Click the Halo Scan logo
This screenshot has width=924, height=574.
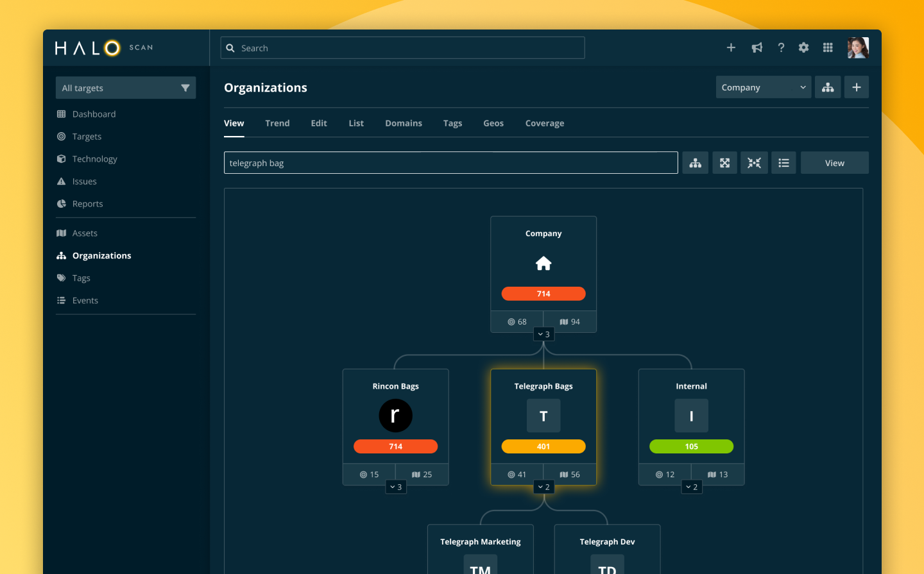[104, 48]
